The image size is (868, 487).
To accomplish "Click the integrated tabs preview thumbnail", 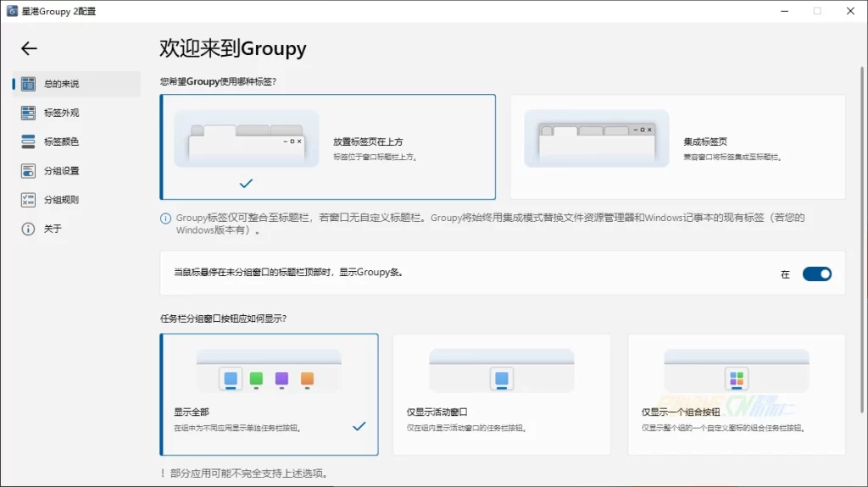I will point(597,138).
